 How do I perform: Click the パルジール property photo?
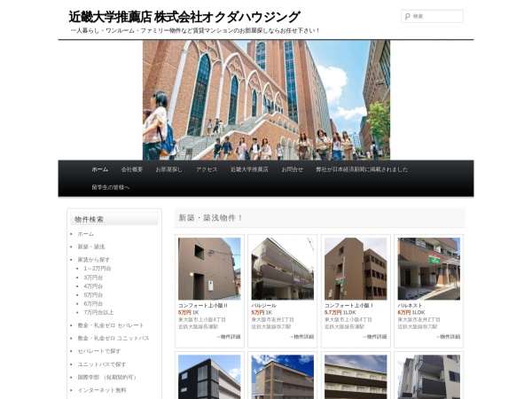(x=282, y=269)
